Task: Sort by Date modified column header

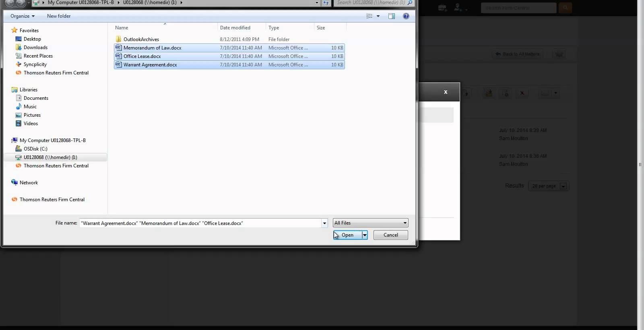Action: (235, 28)
